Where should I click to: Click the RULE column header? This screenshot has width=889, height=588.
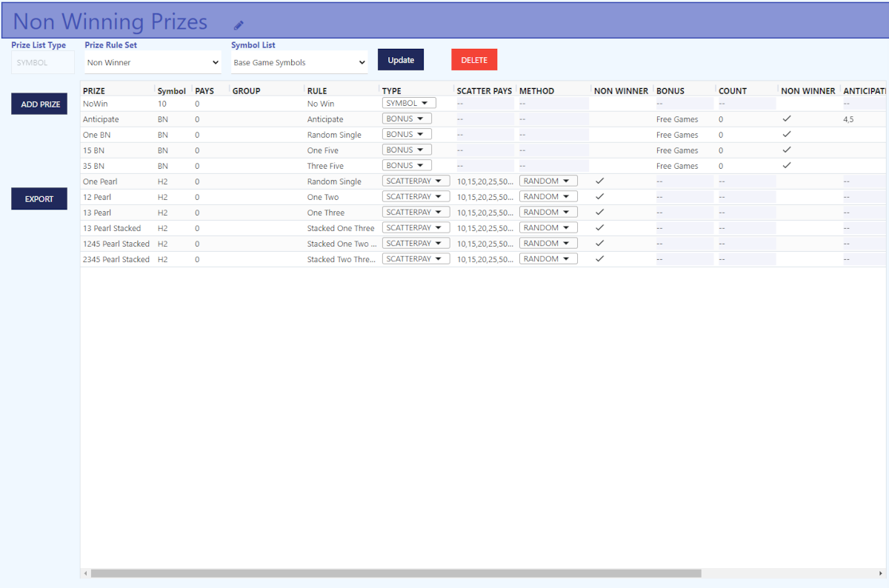316,91
